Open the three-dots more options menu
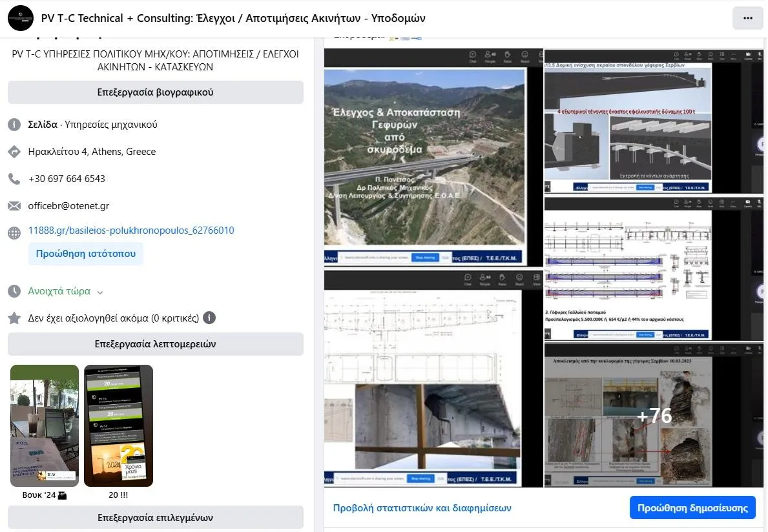Screen dimensions: 768x532 [747, 18]
